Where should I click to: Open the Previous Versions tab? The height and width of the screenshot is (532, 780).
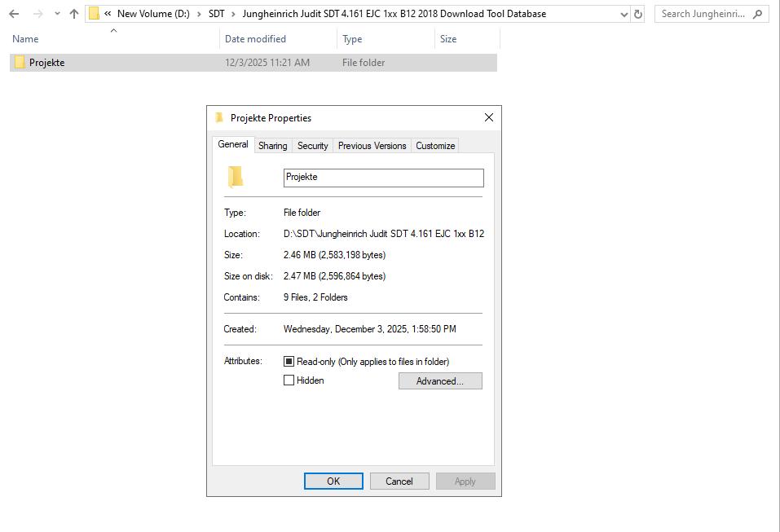372,146
